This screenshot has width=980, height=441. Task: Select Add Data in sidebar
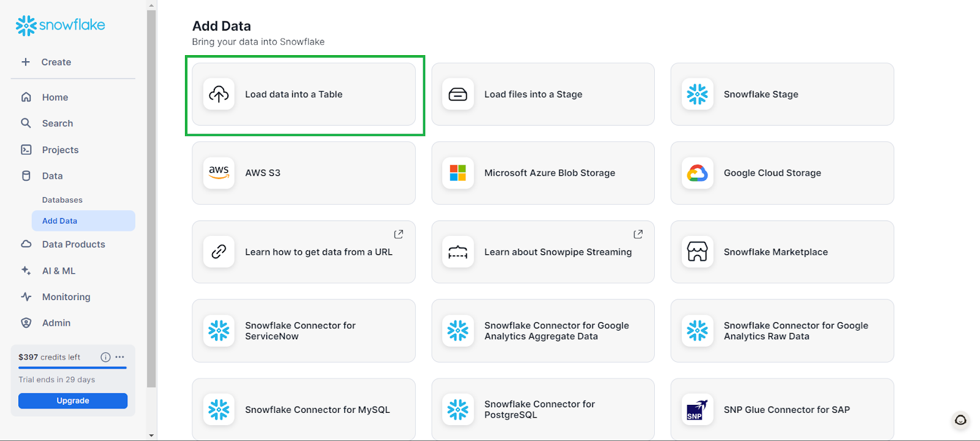coord(83,221)
